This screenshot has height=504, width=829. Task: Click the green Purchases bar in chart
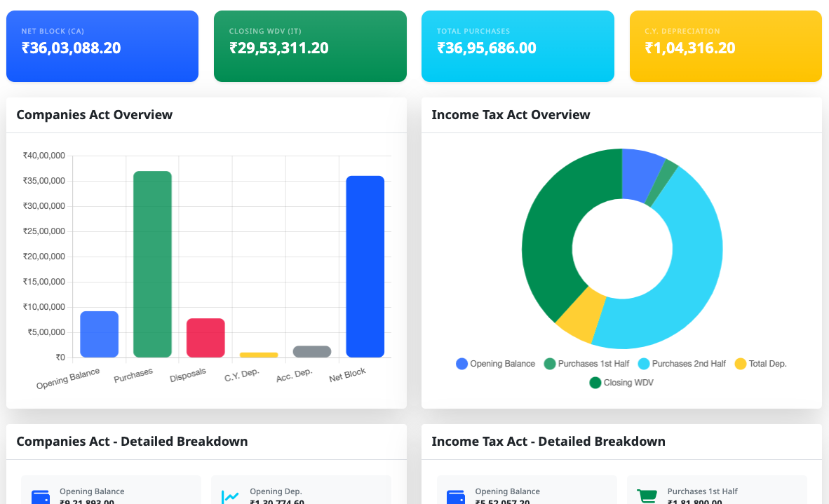tap(152, 264)
